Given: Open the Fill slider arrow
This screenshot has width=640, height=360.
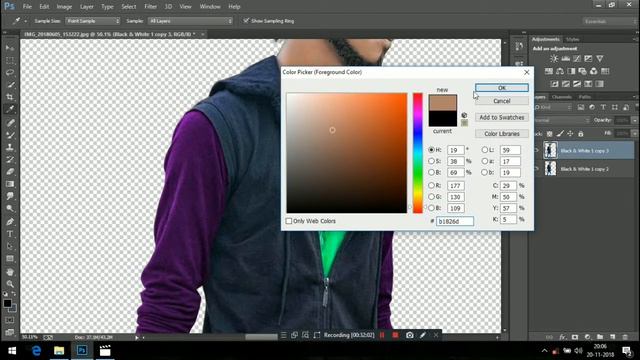Looking at the screenshot, I should pos(634,133).
